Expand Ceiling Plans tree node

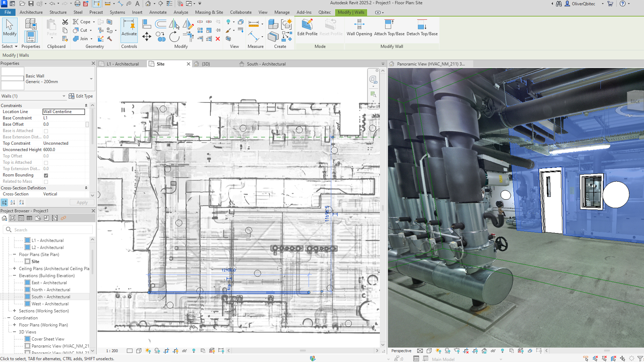tap(14, 268)
